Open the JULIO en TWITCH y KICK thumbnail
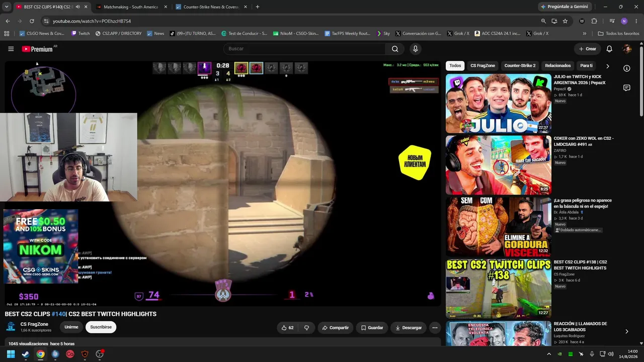This screenshot has width=644, height=362. coord(498,103)
